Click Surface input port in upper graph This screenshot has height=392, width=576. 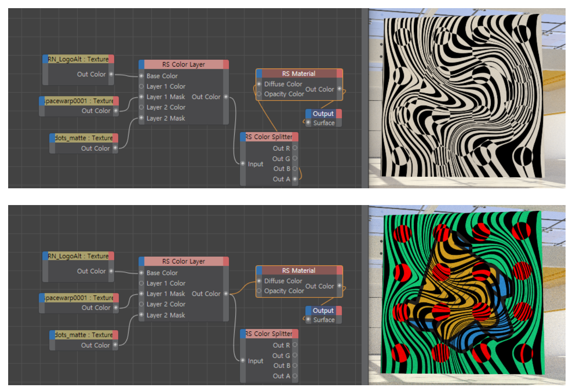pos(308,123)
